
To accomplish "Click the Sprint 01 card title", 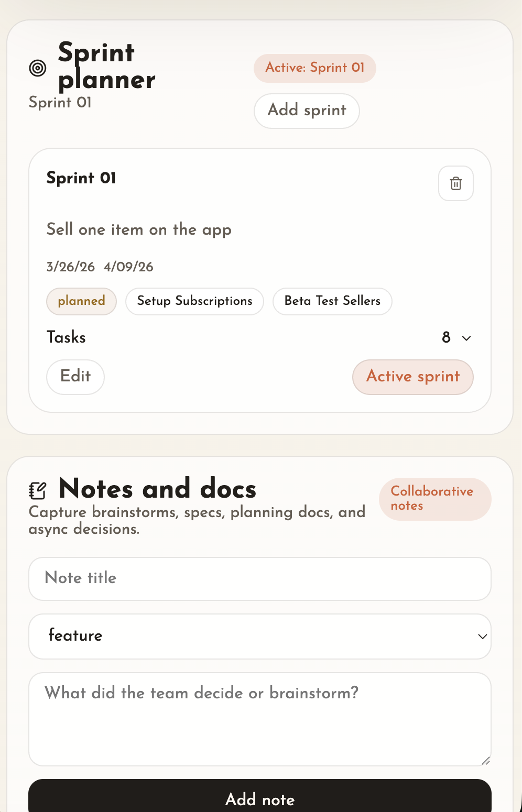I will click(x=81, y=178).
